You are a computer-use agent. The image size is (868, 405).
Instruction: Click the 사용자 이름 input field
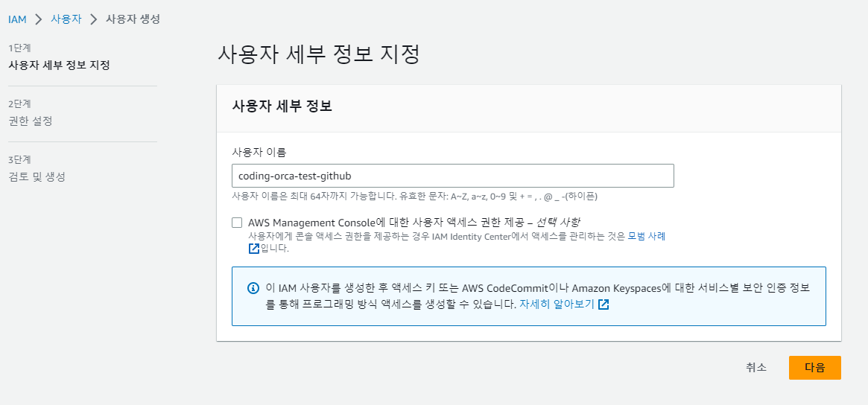point(452,176)
